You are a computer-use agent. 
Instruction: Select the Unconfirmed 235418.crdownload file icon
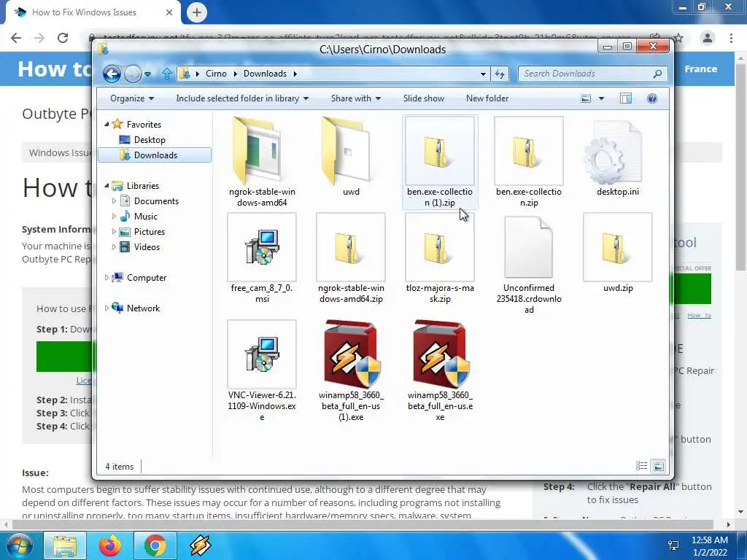528,247
